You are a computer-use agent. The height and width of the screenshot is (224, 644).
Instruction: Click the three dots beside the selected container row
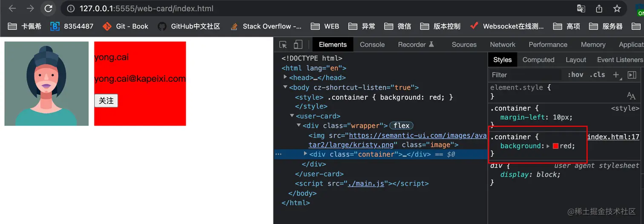pos(279,154)
